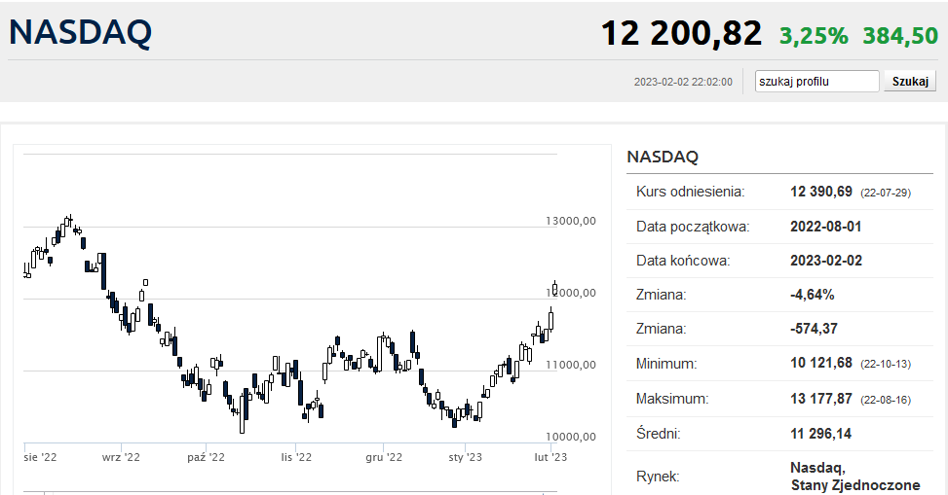Viewport: 948px width, 495px height.
Task: Click the 'Średni:' label
Action: coord(658,434)
